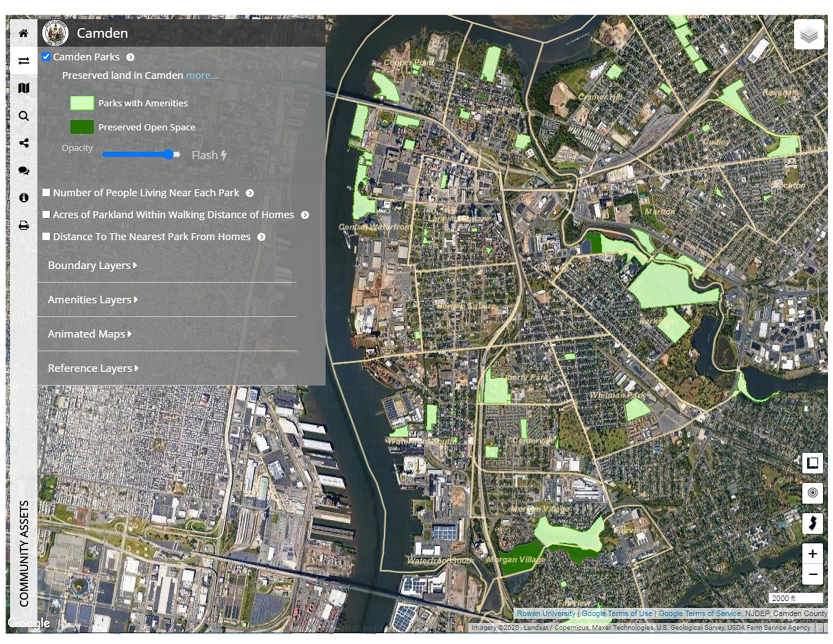Image resolution: width=833 pixels, height=644 pixels.
Task: Click the 'more...' link after Preserved land
Action: click(x=202, y=76)
